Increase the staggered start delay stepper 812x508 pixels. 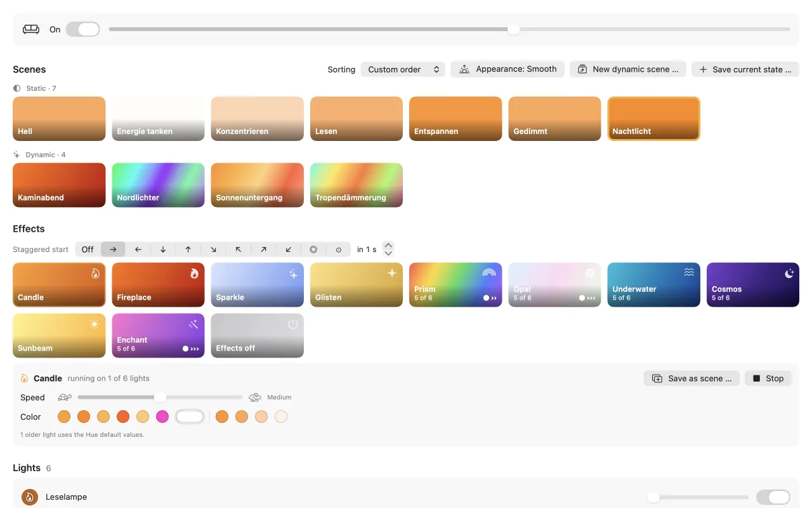(x=389, y=245)
